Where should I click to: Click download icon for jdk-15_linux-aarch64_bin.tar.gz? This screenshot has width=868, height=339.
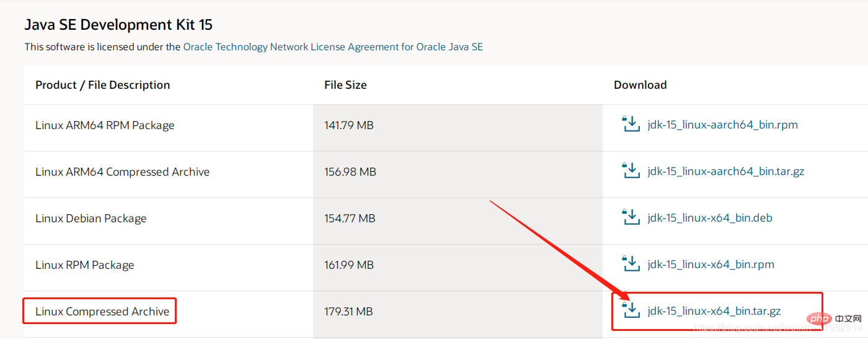pyautogui.click(x=631, y=171)
